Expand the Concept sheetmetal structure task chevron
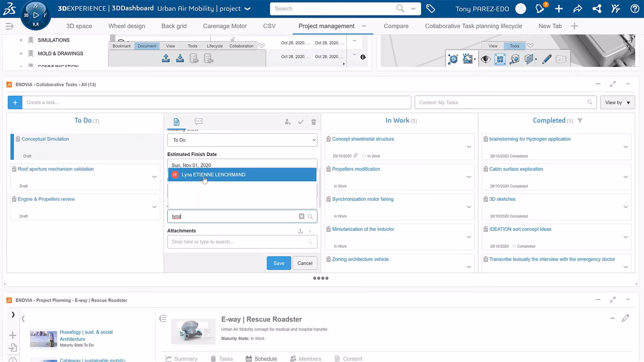 (x=469, y=147)
